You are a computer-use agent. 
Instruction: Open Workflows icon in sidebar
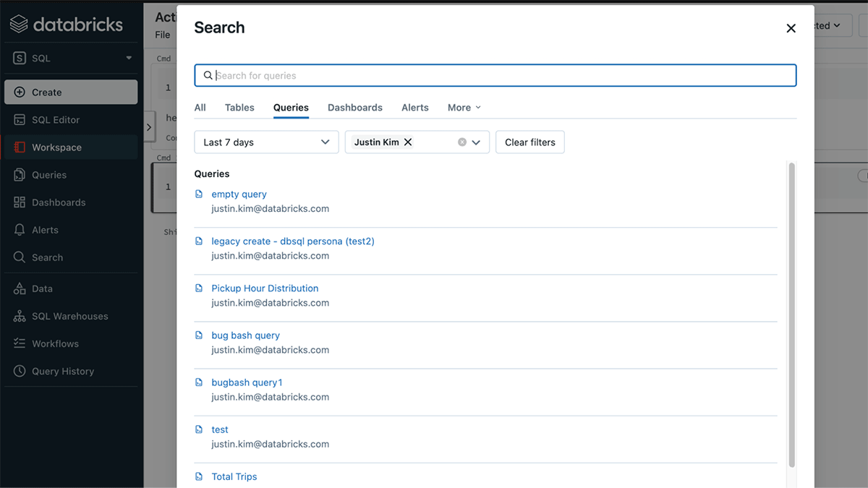[20, 344]
